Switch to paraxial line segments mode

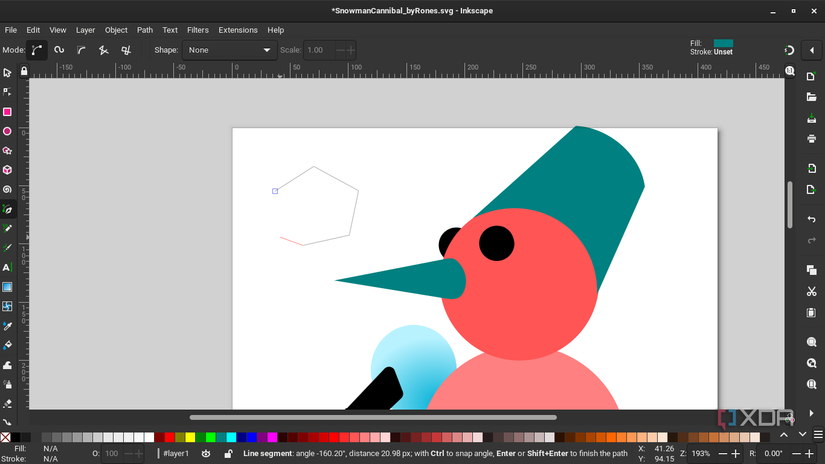[126, 50]
